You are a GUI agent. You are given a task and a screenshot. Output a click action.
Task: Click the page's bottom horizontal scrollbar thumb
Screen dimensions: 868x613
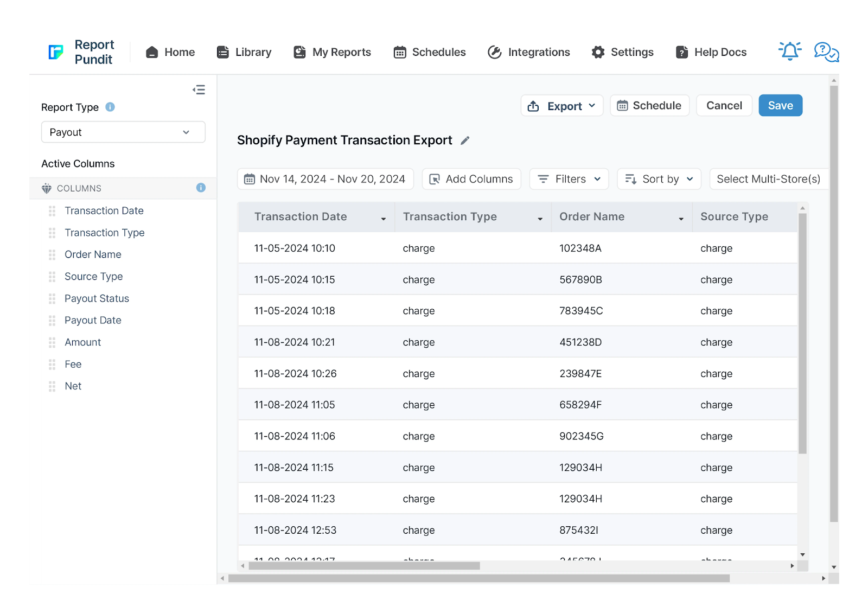(x=479, y=578)
